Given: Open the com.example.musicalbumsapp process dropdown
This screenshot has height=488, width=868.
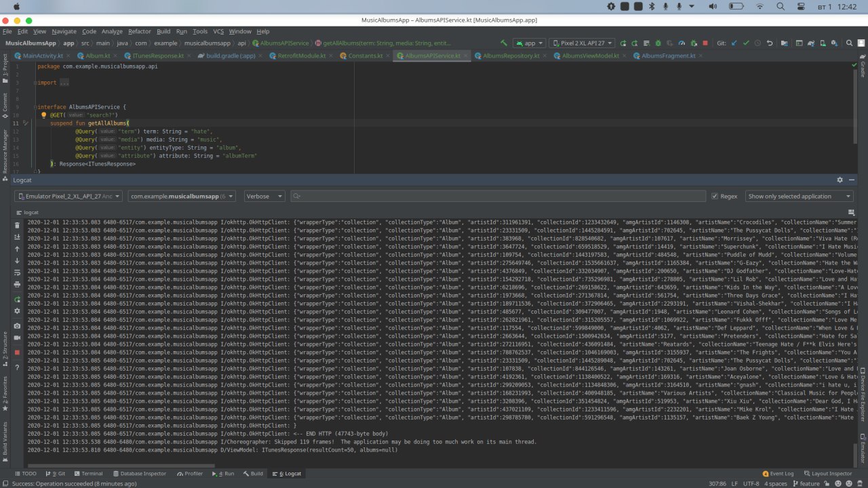Looking at the screenshot, I should 182,196.
